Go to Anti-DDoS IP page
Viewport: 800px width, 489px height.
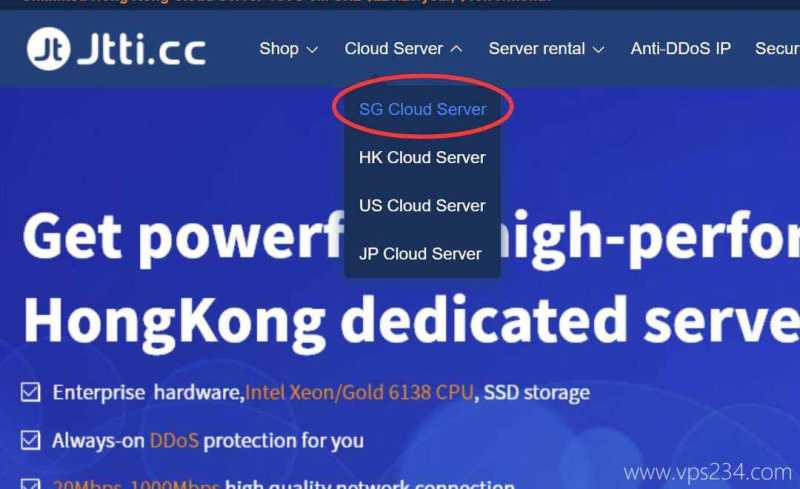pyautogui.click(x=681, y=48)
